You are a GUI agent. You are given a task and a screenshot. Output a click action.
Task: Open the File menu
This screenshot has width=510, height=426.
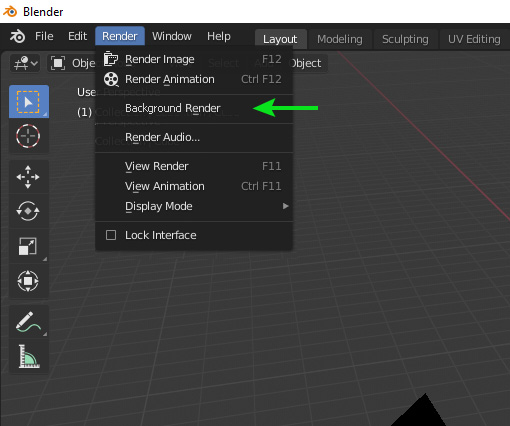[44, 36]
